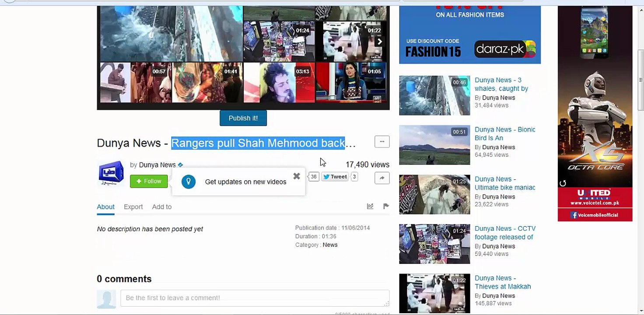644x315 pixels.
Task: Click '145,887 views' under Thieves at Makkah video
Action: click(x=493, y=303)
